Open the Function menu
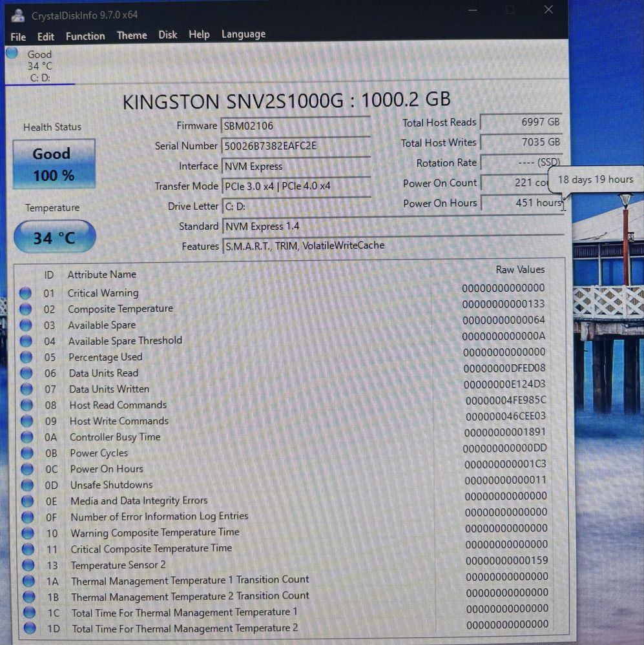 pyautogui.click(x=85, y=36)
